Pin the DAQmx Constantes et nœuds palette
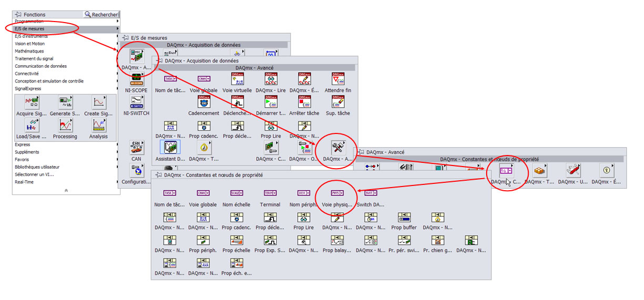The height and width of the screenshot is (300, 644). [159, 175]
